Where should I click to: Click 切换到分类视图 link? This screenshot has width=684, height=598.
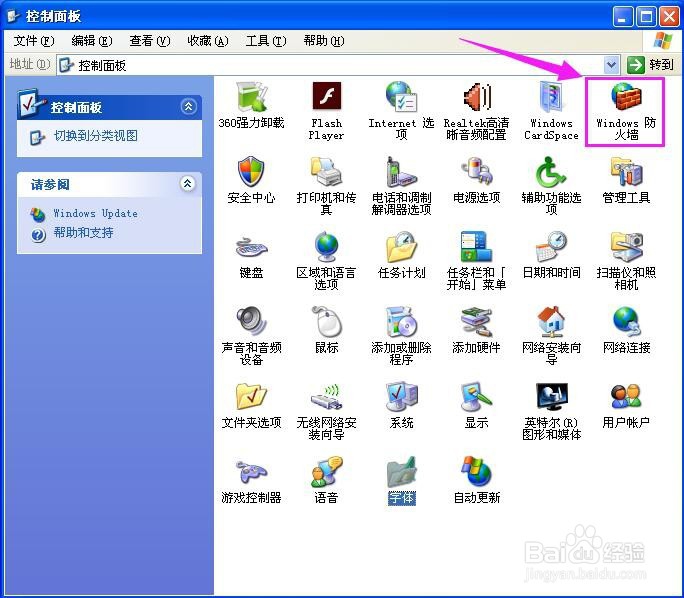tap(96, 136)
